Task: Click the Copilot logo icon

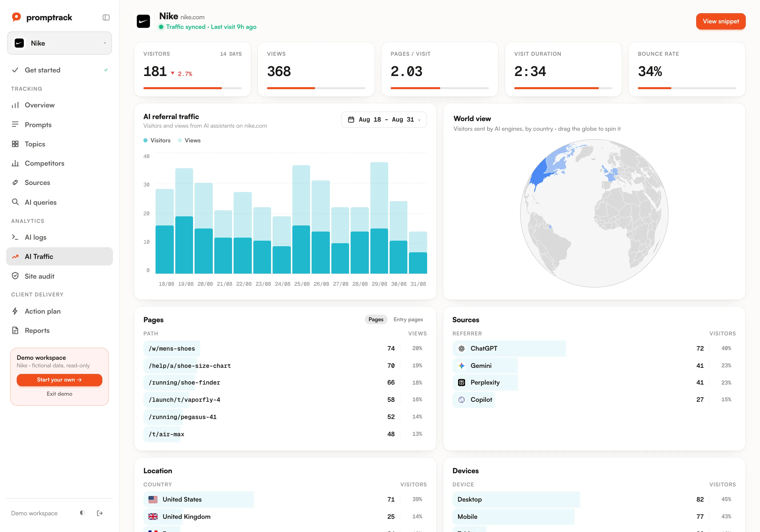Action: pos(461,400)
